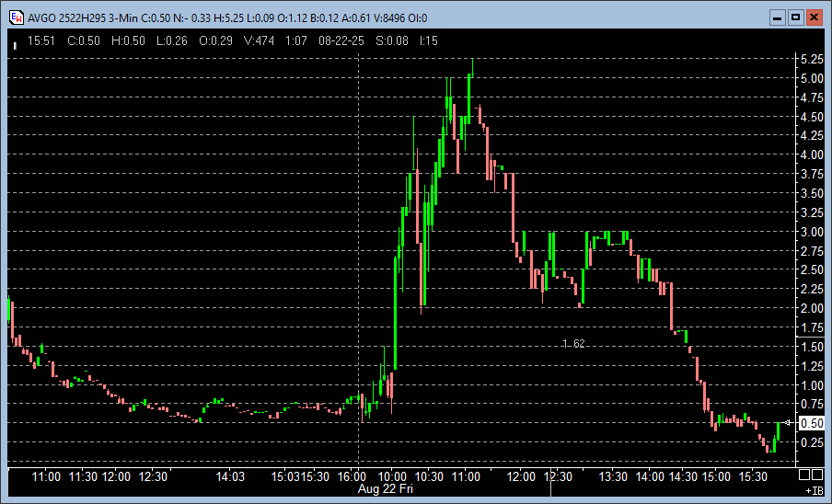Click the small white marker left of 15:51
Image resolution: width=832 pixels, height=504 pixels.
(x=15, y=46)
